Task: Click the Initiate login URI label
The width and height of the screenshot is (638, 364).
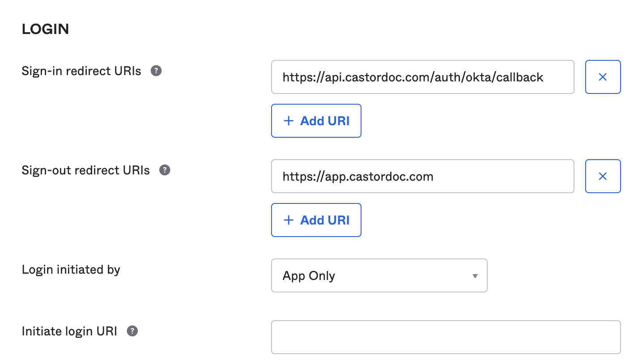Action: pos(69,331)
